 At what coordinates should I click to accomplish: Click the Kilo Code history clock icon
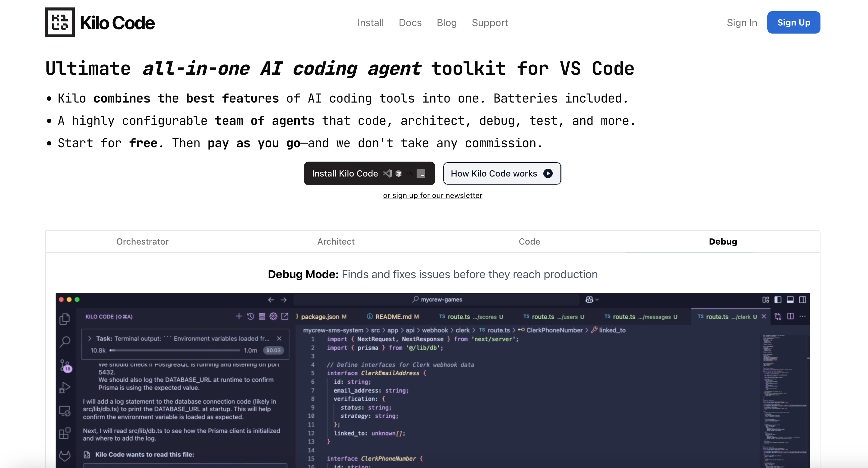[250, 316]
